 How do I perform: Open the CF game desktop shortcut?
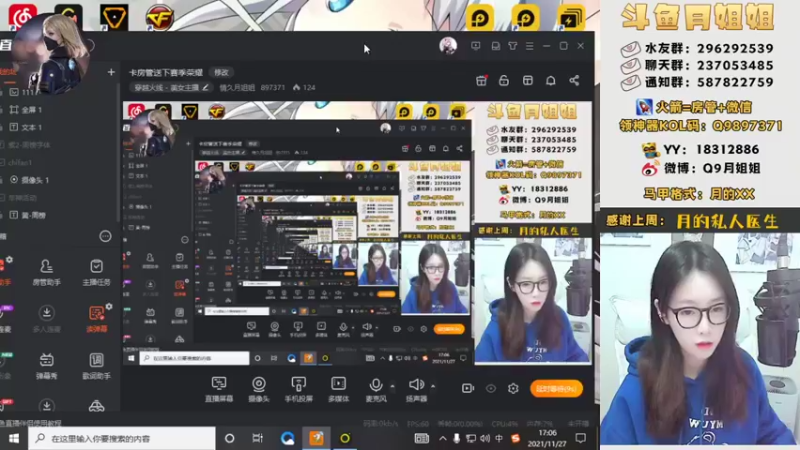(160, 16)
